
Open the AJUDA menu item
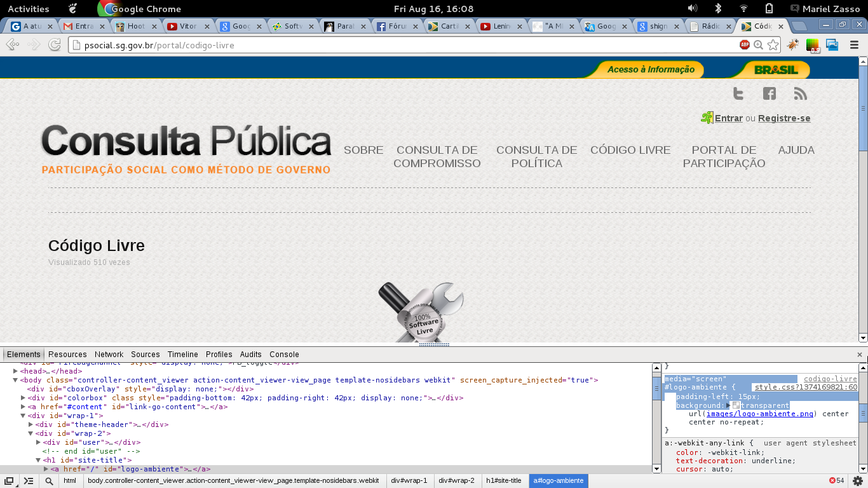(x=796, y=150)
